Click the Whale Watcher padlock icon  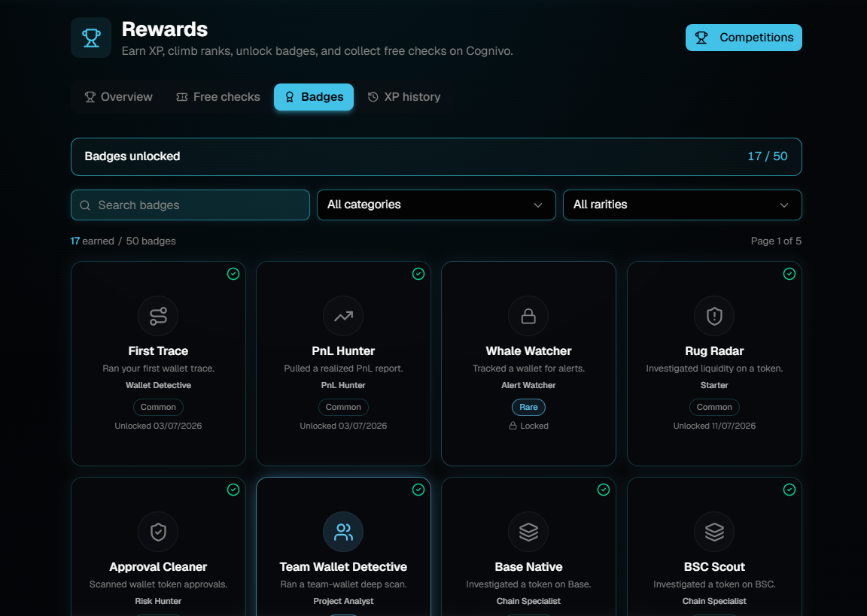click(x=528, y=316)
